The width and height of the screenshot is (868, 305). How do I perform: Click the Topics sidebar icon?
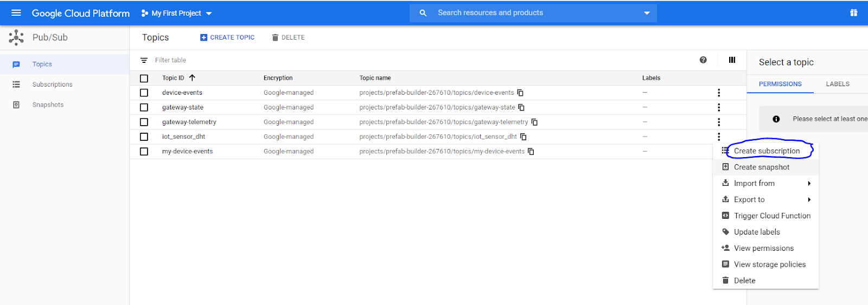(x=16, y=64)
